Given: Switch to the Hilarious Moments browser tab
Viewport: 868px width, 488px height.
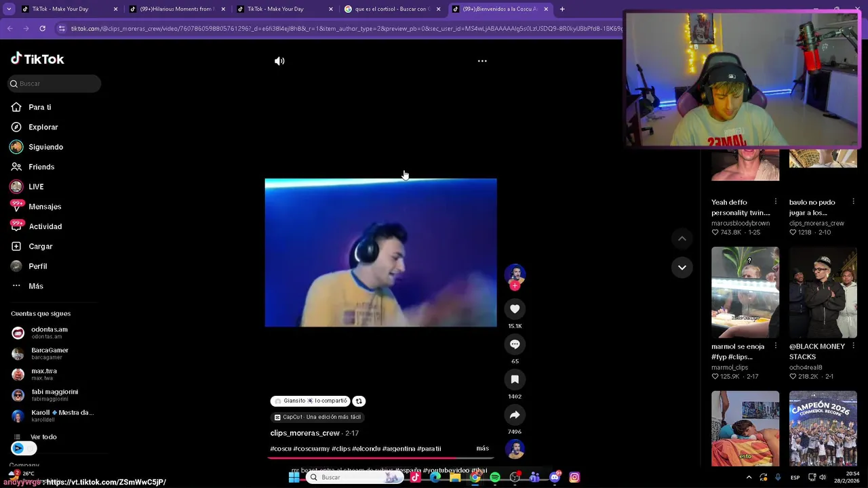Looking at the screenshot, I should (176, 9).
